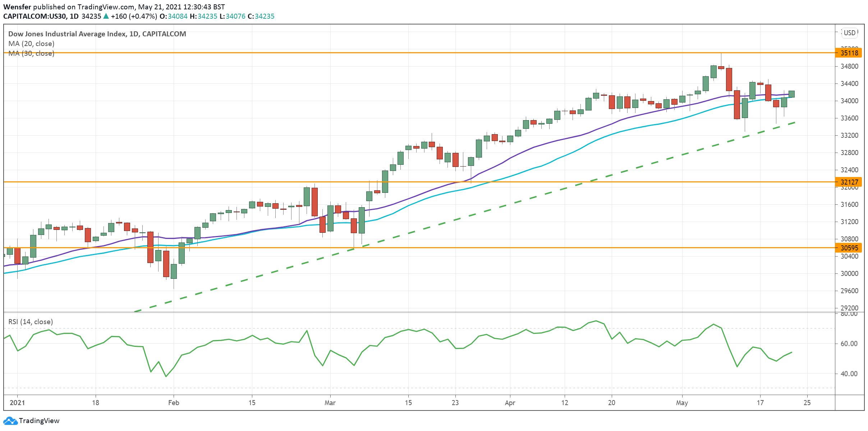Click the green up-arrow next to 34235
868x431 pixels.
[106, 16]
